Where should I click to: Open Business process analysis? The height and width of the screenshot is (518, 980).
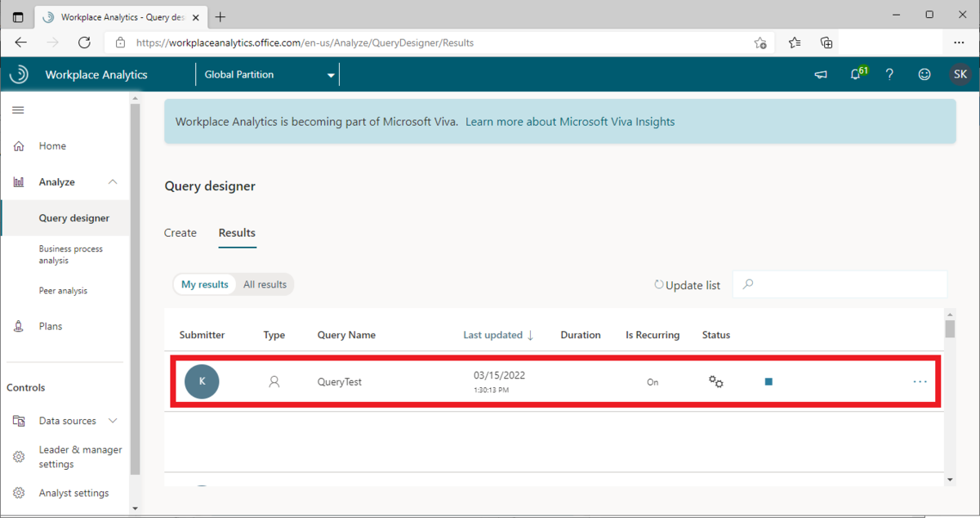pyautogui.click(x=71, y=254)
